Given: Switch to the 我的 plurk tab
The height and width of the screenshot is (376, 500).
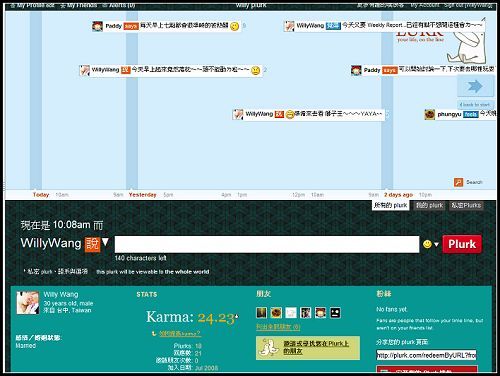Looking at the screenshot, I should [x=429, y=205].
